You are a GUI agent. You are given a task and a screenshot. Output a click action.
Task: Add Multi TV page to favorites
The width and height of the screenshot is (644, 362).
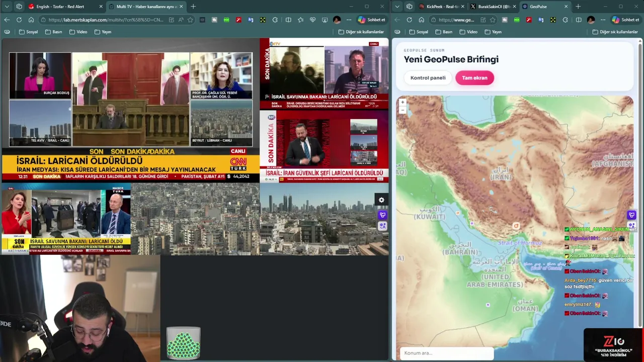(190, 20)
